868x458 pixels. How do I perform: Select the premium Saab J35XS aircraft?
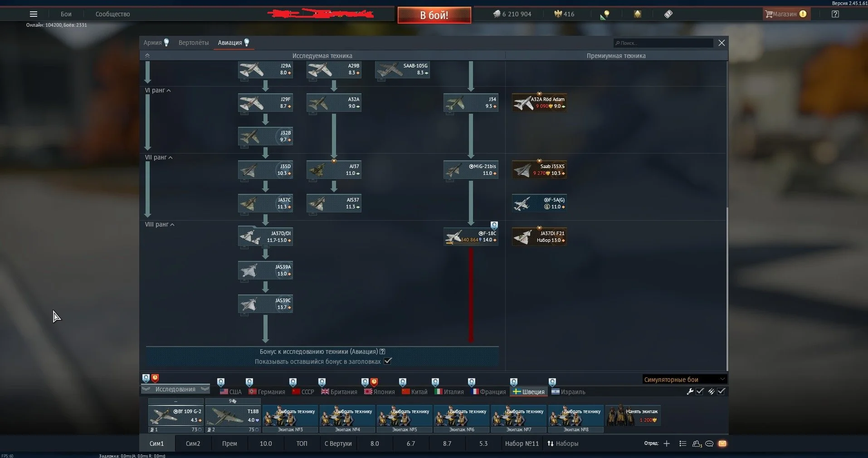click(x=539, y=170)
